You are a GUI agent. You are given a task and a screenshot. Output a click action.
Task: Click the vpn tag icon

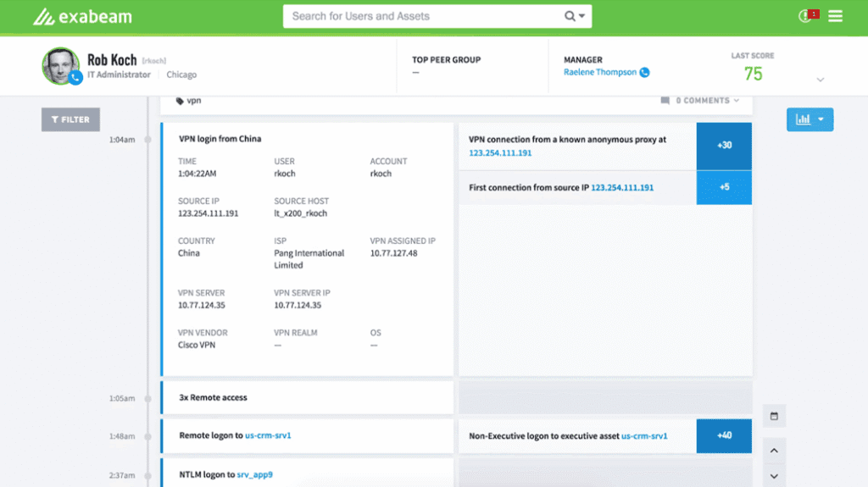[180, 101]
